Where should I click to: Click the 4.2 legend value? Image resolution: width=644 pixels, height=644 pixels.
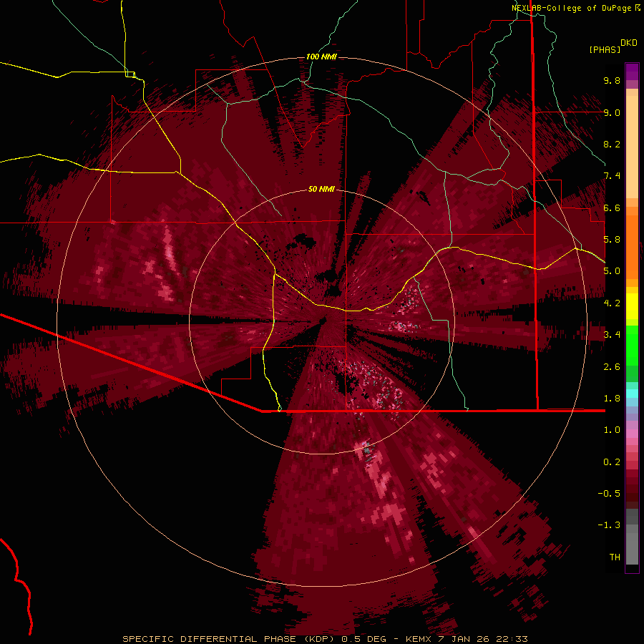[612, 303]
